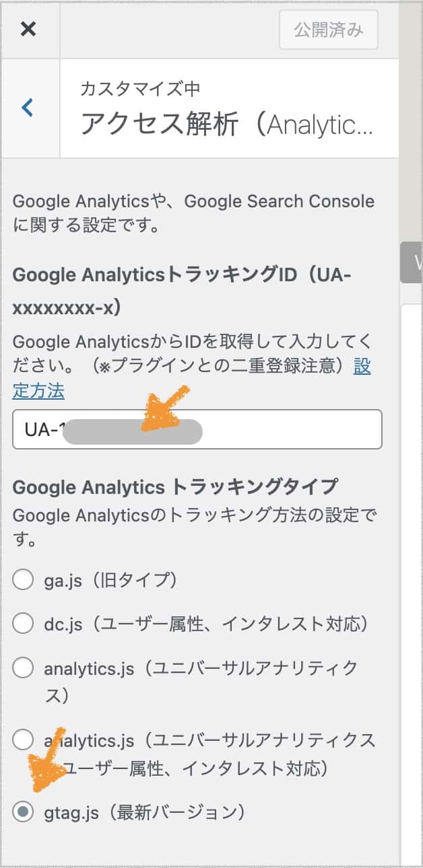Click the 公開済み (Published) button
This screenshot has width=423, height=868.
pyautogui.click(x=328, y=30)
